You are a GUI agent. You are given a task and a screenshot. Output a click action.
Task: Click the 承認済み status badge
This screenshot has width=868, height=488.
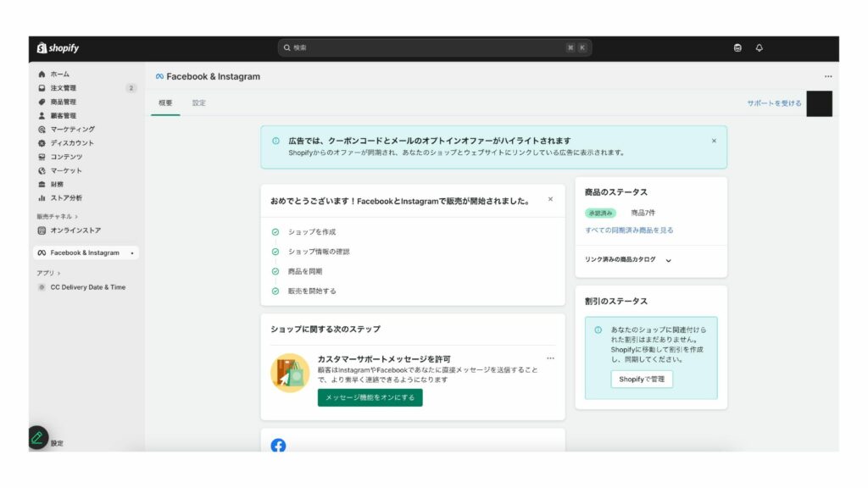[600, 213]
